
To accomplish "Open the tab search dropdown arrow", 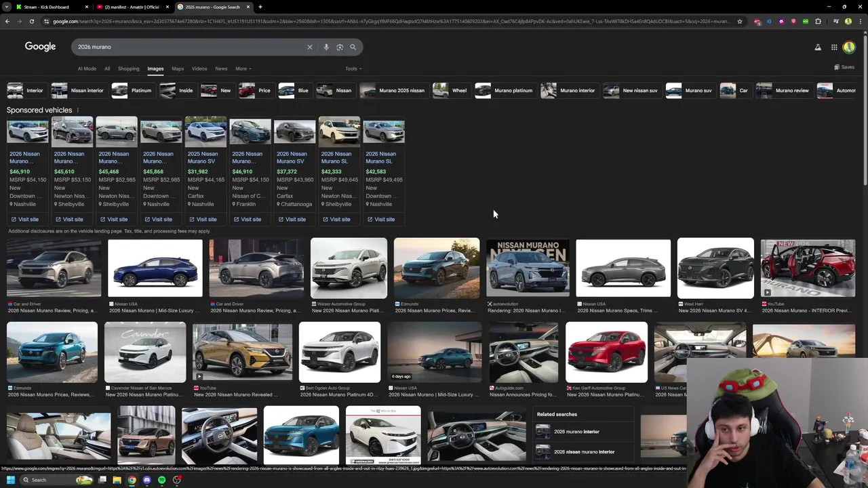I will [7, 7].
